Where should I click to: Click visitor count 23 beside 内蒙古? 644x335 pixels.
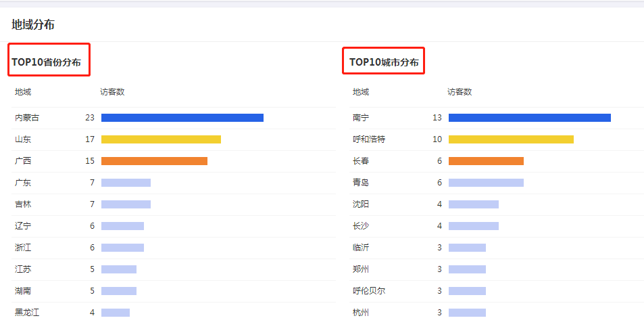90,118
